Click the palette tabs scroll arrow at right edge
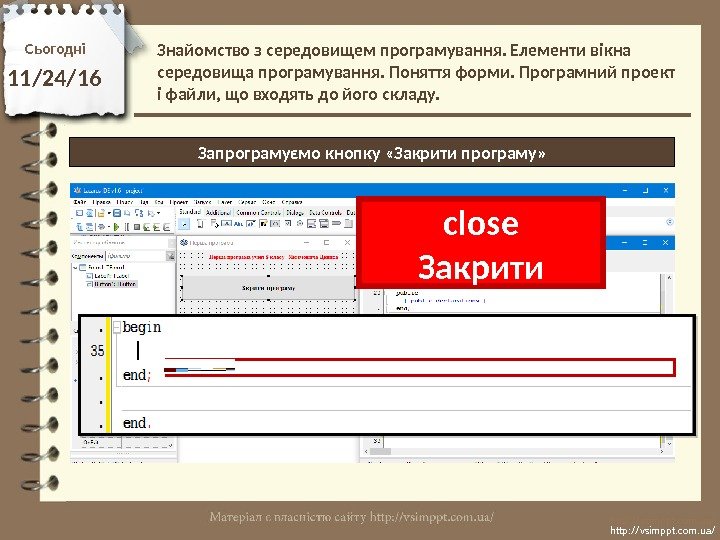 tap(669, 222)
